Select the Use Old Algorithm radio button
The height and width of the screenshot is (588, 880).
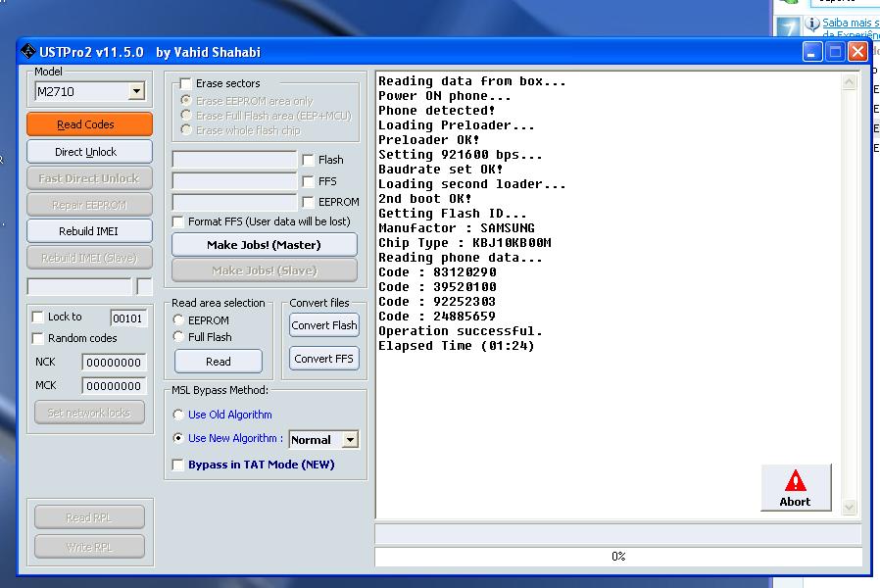click(178, 415)
